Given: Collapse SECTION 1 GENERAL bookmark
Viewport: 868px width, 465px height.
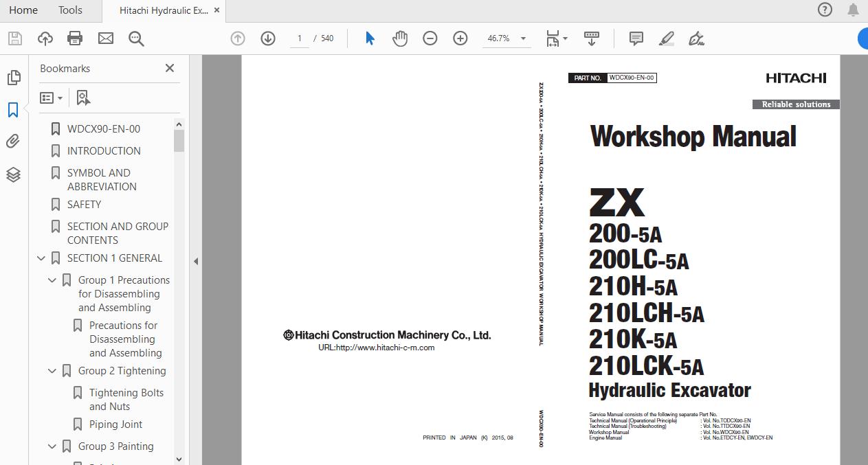Looking at the screenshot, I should (41, 258).
